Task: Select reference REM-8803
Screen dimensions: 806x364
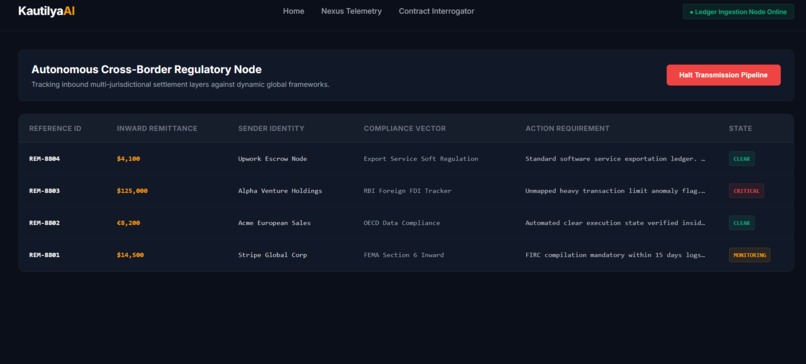Action: [x=44, y=191]
